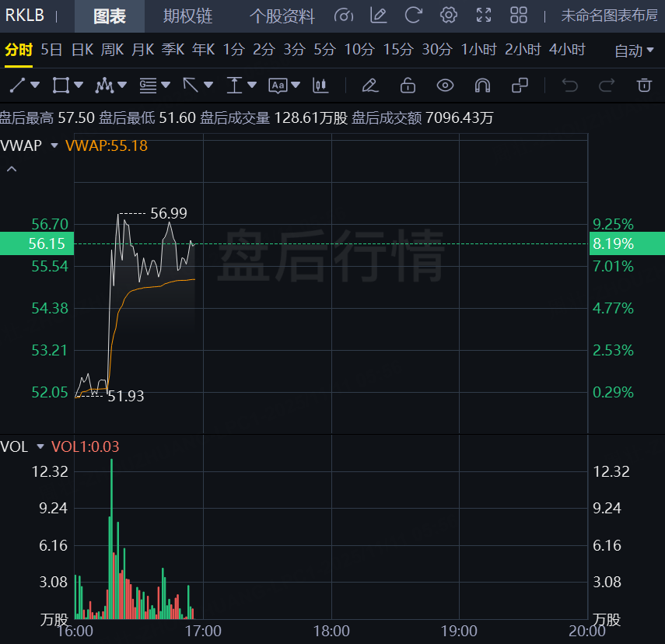The width and height of the screenshot is (665, 644).
Task: Delete drawings with the trash icon
Action: [x=643, y=85]
